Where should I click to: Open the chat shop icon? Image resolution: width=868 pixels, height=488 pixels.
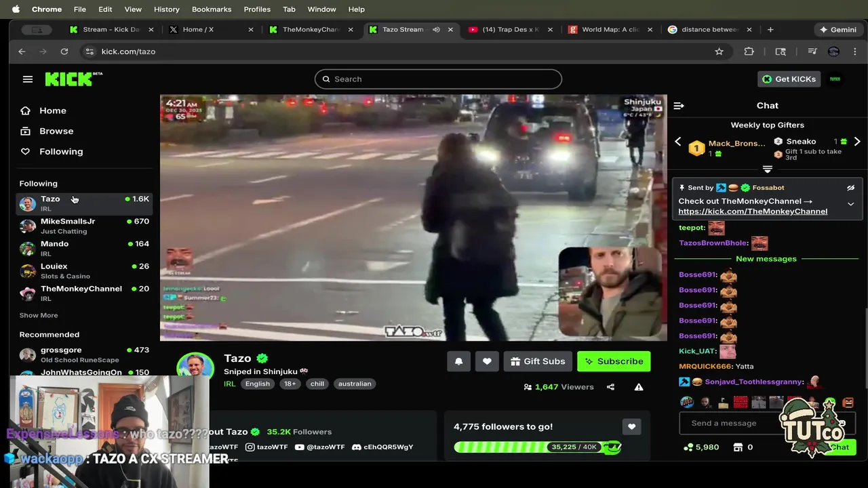coord(738,447)
